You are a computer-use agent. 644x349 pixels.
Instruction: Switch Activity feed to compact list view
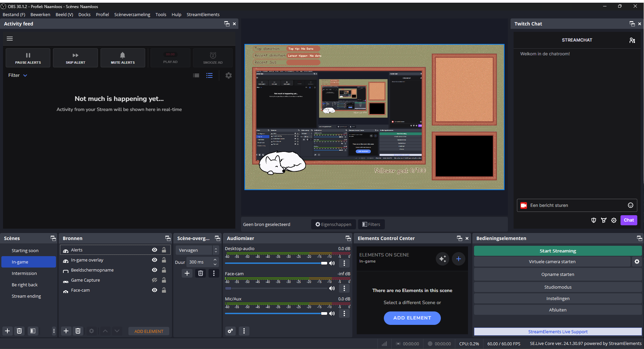click(x=196, y=75)
